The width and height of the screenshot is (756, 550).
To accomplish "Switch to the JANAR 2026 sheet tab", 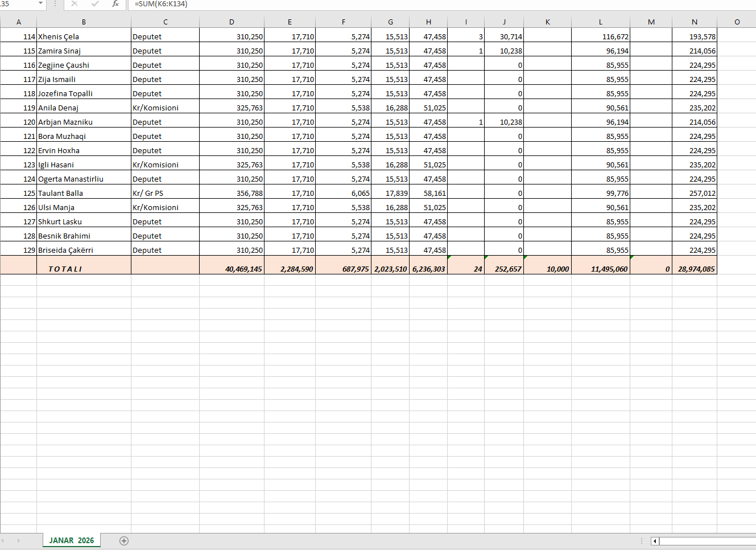I will pos(72,540).
